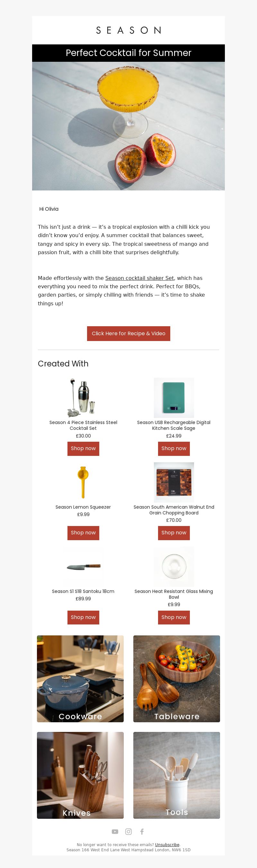
Task: Click the SEASON logo header
Action: (x=128, y=30)
